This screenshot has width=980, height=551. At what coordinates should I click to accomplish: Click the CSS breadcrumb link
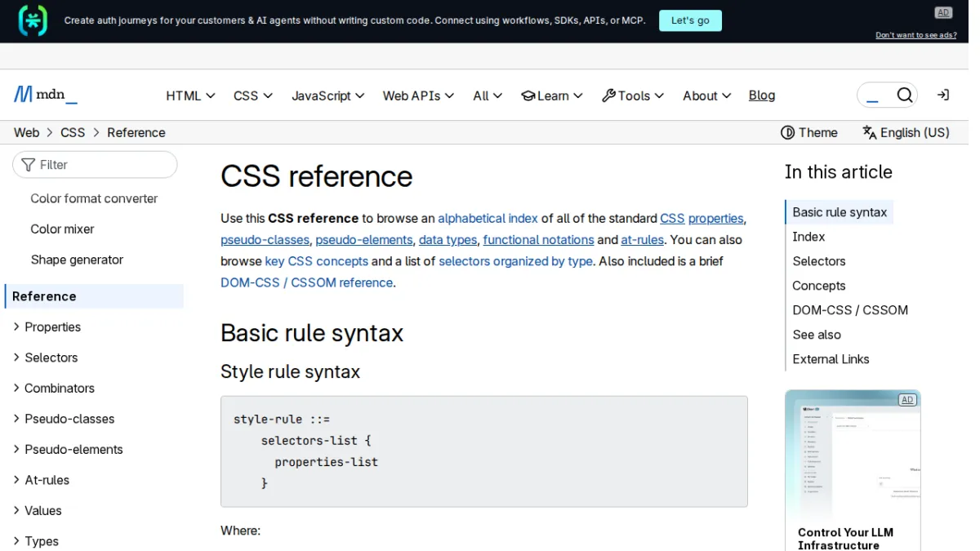tap(73, 132)
